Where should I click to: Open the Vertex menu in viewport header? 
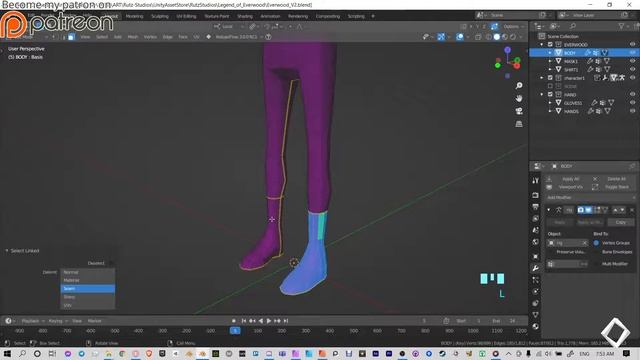point(150,37)
